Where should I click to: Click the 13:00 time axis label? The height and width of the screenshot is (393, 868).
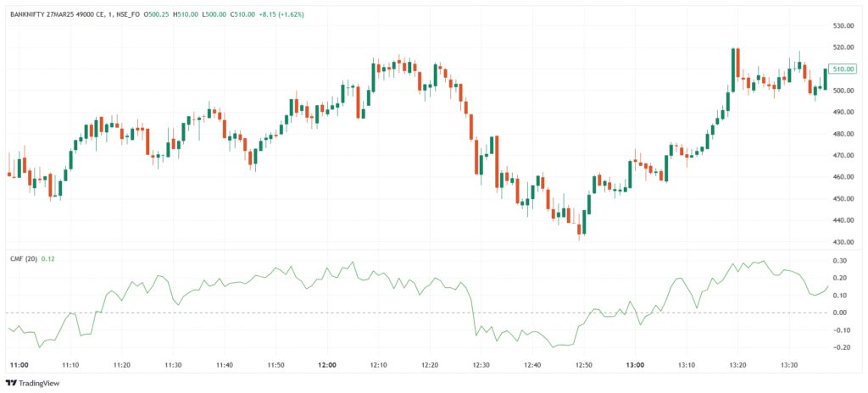coord(635,365)
